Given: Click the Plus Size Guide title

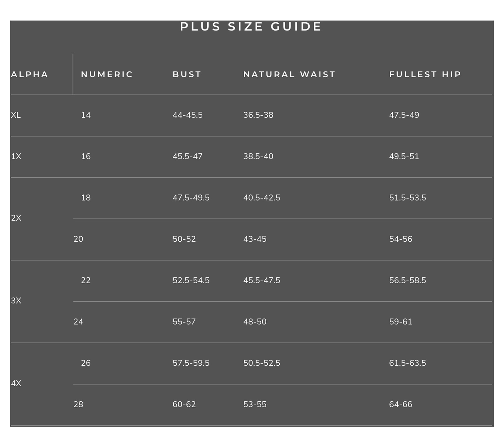Looking at the screenshot, I should 251,27.
